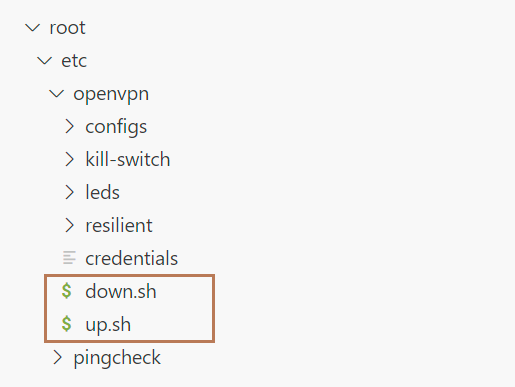Click the text file icon beside credentials
The image size is (515, 387).
[x=69, y=258]
